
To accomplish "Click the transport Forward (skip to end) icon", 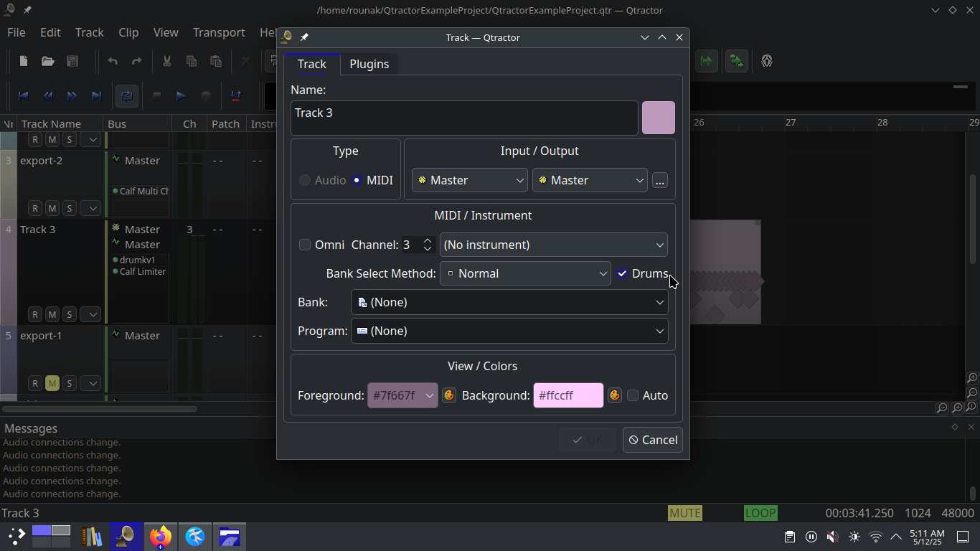I will tap(97, 95).
